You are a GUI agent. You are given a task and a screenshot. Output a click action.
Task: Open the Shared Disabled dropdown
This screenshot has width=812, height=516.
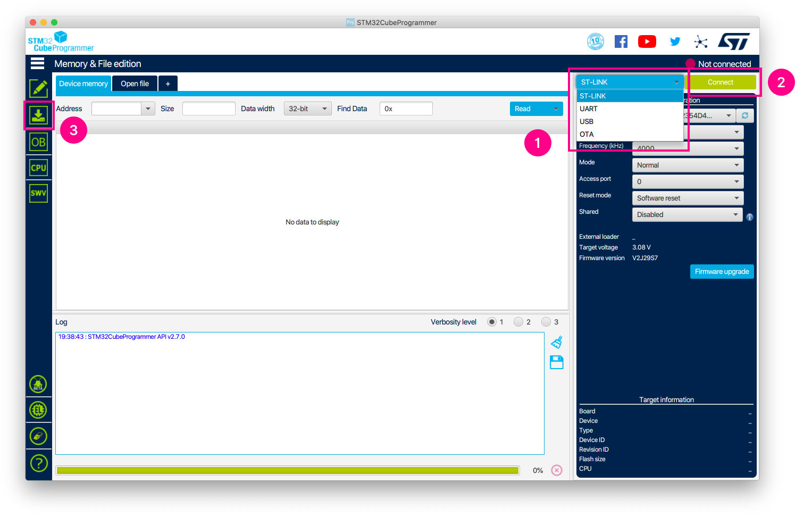(687, 214)
